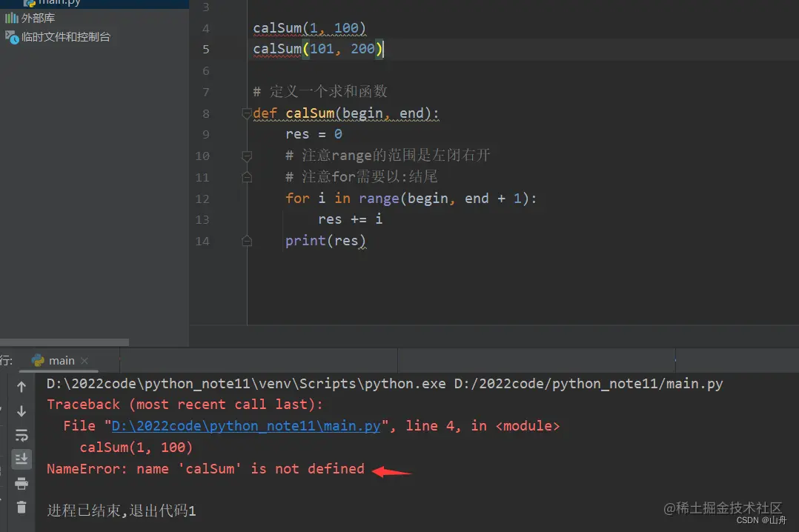This screenshot has width=799, height=532.
Task: Click the Traceback (most recent call last) line
Action: [185, 405]
